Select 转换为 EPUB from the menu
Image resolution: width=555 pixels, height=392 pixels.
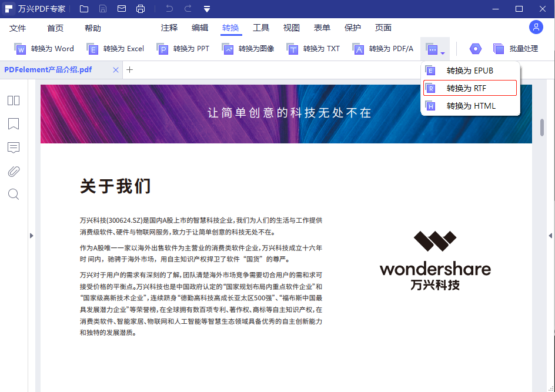coord(469,70)
